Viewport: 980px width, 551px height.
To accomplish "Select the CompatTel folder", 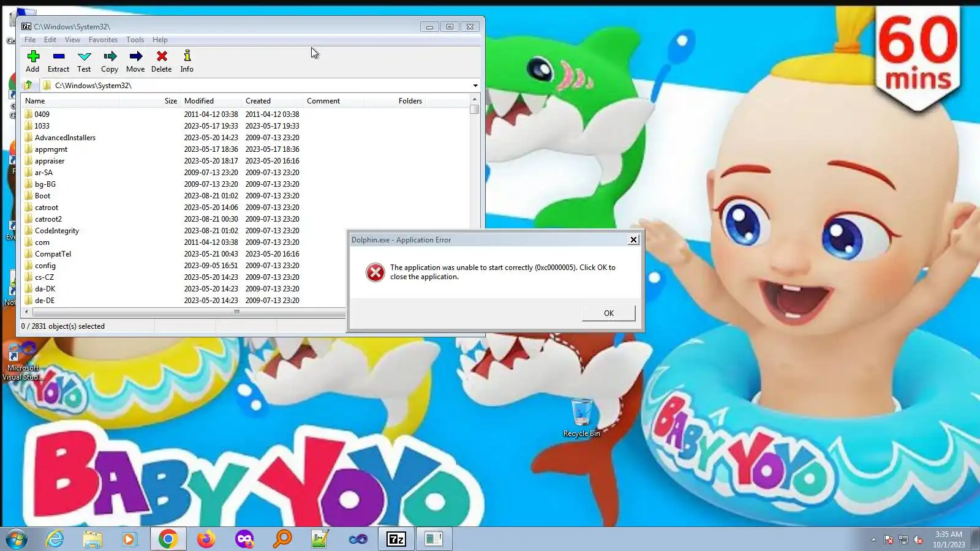I will coord(53,254).
